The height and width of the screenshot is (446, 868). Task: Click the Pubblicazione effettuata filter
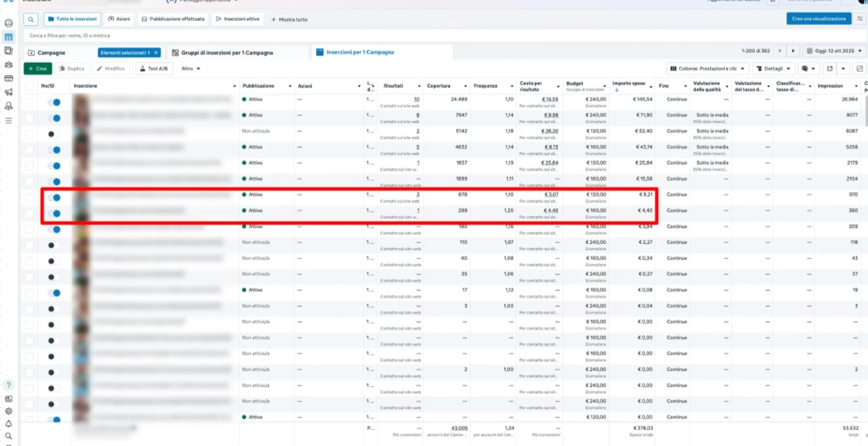click(173, 19)
